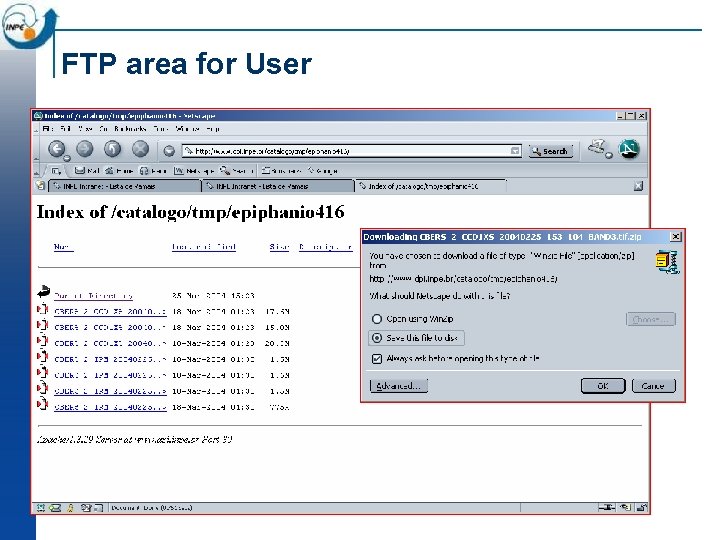Close current tab using tab bar X

(x=638, y=186)
